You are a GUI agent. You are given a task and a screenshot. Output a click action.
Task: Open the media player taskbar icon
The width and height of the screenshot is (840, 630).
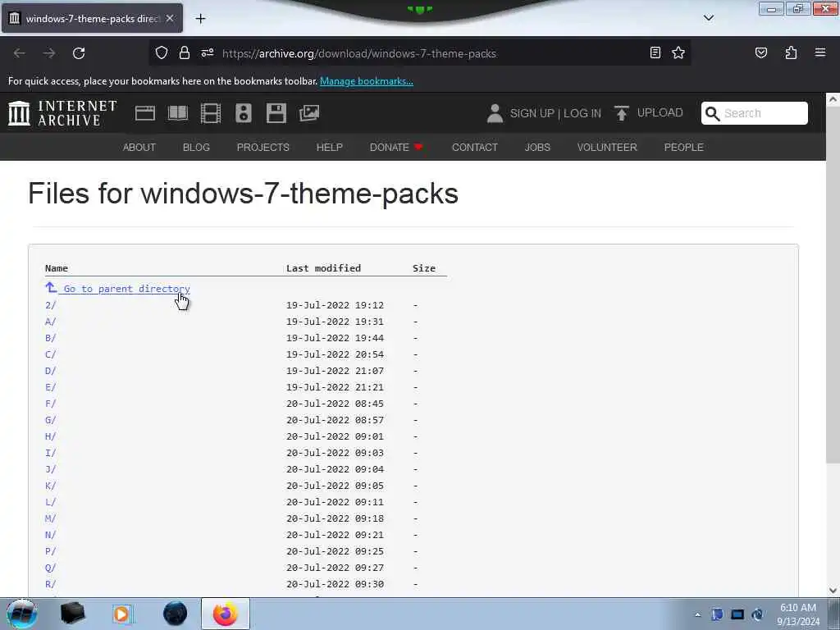121,614
